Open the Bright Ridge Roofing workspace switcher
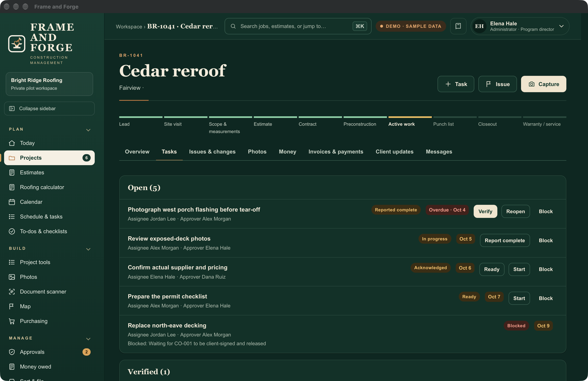 49,84
